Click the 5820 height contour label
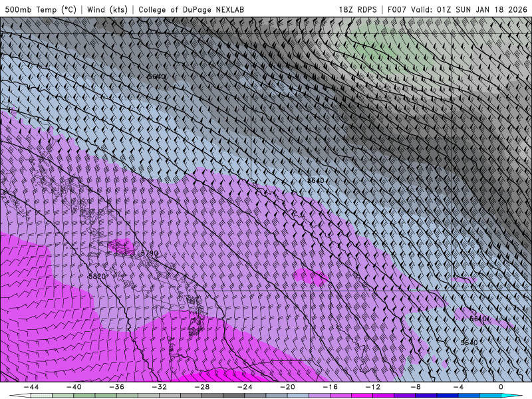Screen dimensions: 532x399 (x=97, y=276)
